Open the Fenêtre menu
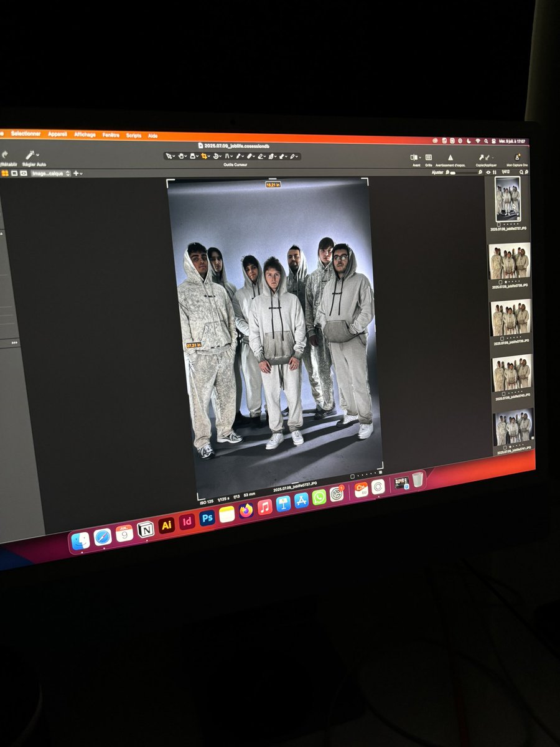560x747 pixels. pos(111,134)
